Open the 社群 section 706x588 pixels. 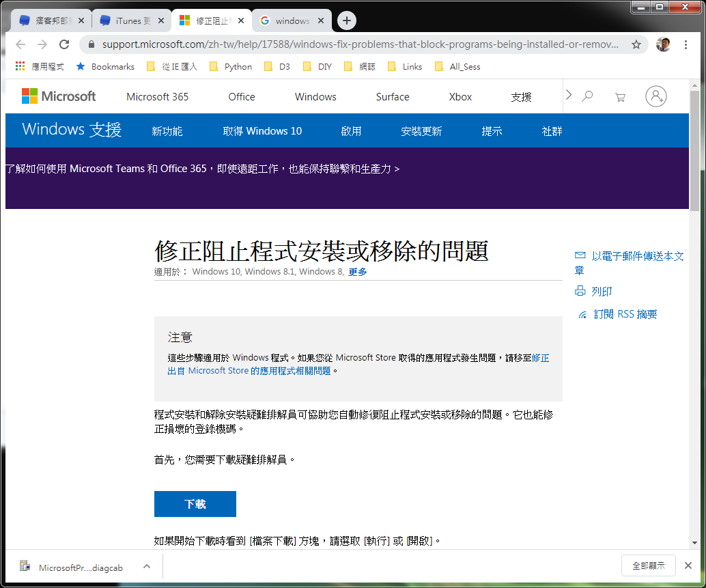552,131
